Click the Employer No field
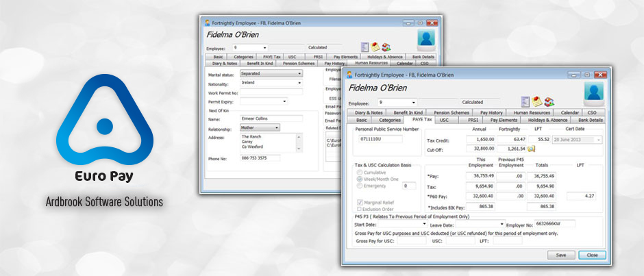The image size is (644, 276). tap(554, 224)
